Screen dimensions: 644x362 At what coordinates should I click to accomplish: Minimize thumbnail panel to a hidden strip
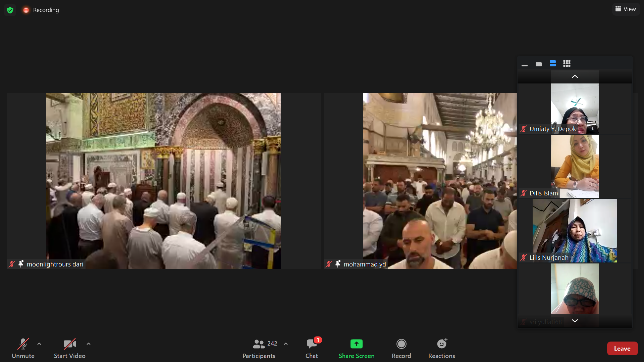(525, 65)
